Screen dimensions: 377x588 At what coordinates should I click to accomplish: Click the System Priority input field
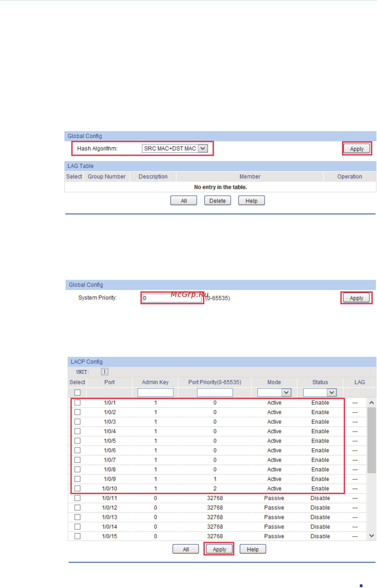click(172, 298)
